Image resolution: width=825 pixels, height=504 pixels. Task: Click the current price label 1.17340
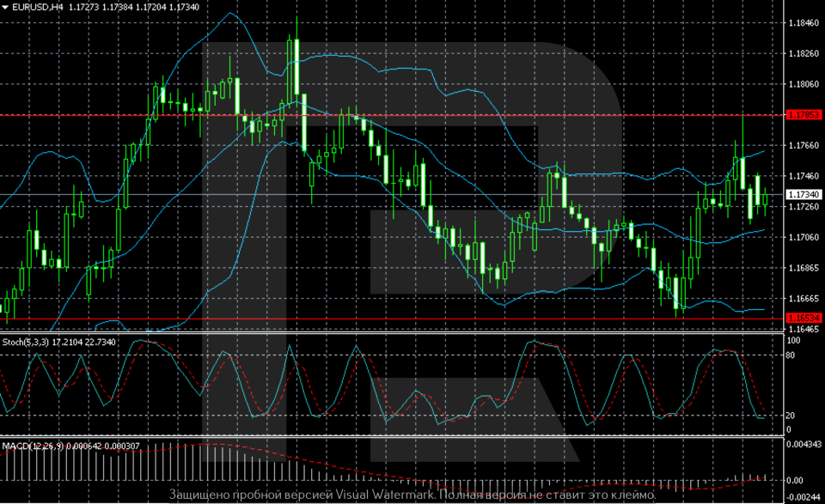point(804,194)
